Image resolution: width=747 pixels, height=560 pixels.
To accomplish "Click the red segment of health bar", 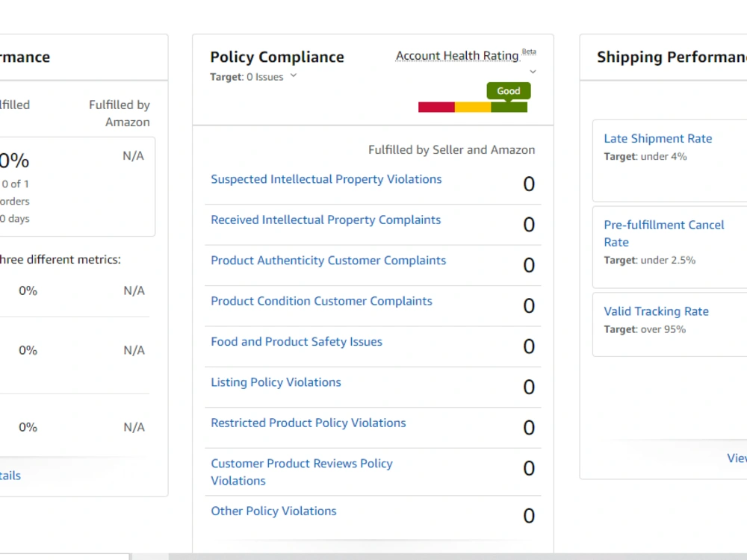I will (436, 107).
